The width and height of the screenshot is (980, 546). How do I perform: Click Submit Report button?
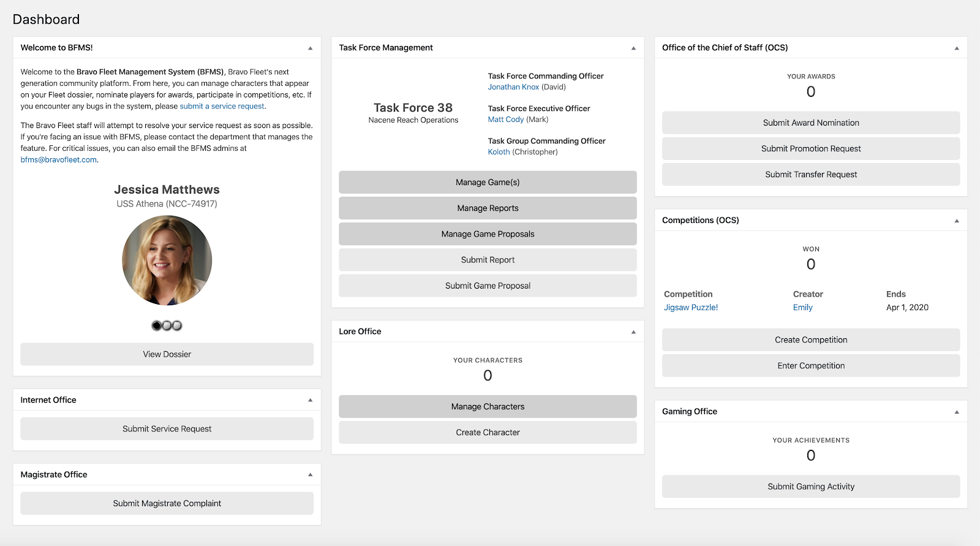pos(488,260)
